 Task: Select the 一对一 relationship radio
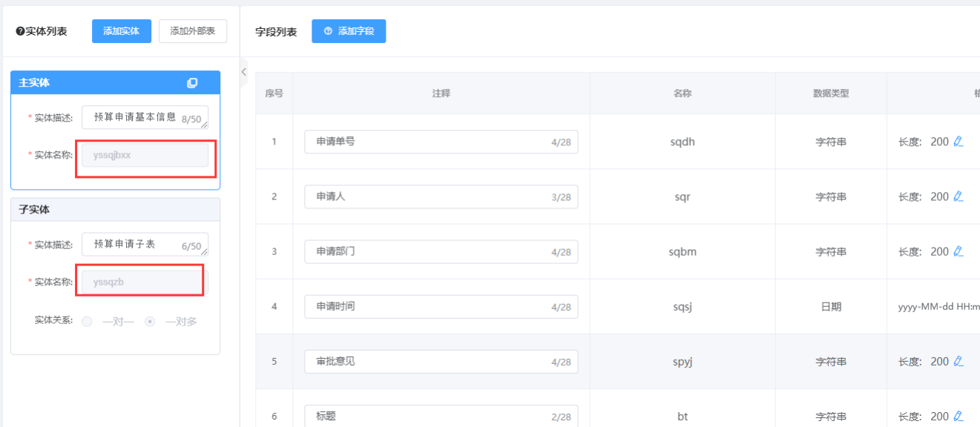pos(88,322)
